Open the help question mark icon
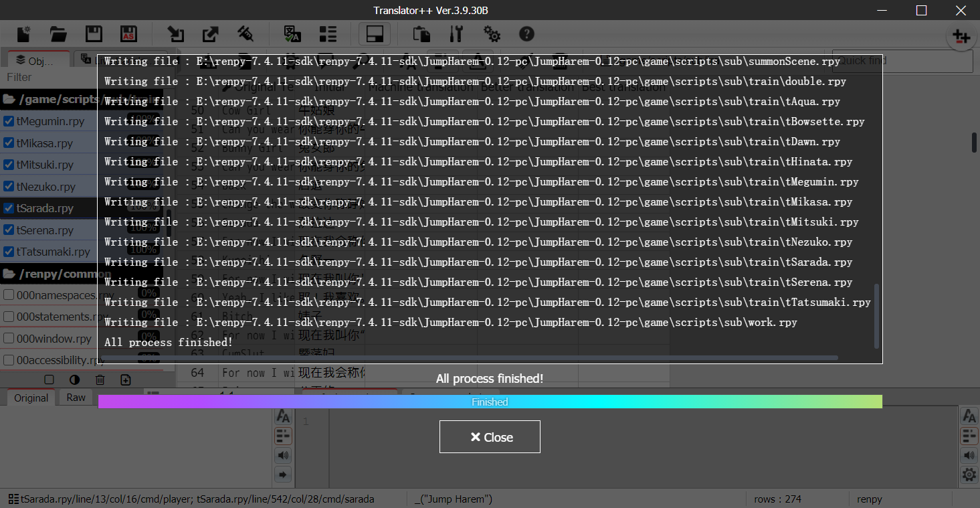980x508 pixels. pyautogui.click(x=526, y=34)
